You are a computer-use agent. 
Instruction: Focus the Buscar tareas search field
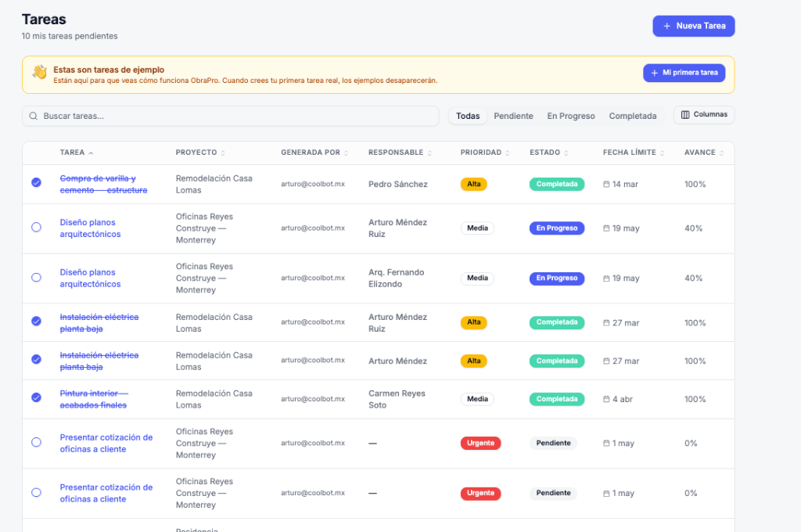(x=231, y=116)
